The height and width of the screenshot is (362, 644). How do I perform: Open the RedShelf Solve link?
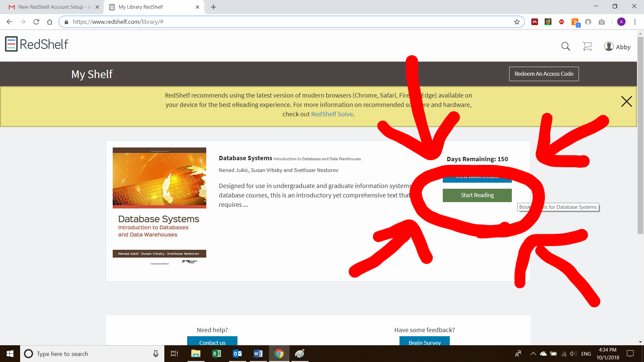point(332,114)
